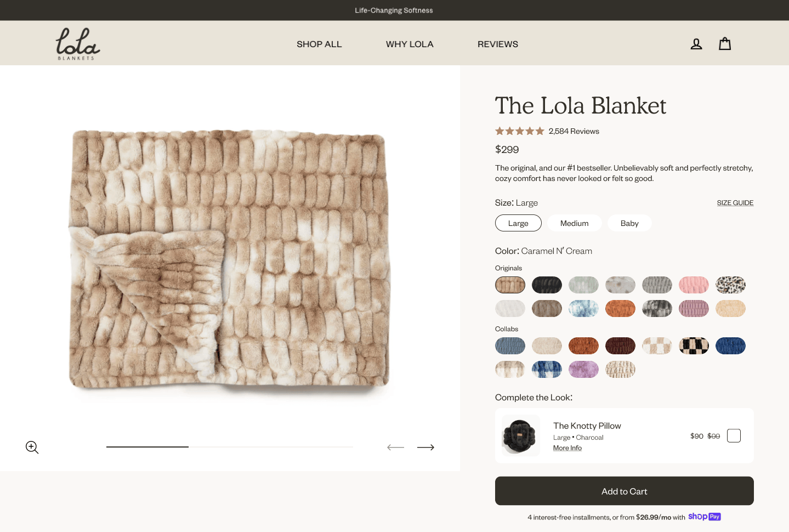Click the Shop Pay logo
Viewport: 789px width, 532px height.
tap(704, 517)
